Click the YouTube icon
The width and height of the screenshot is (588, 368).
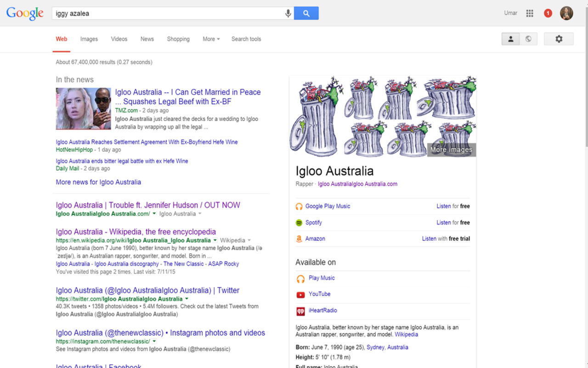[x=300, y=294]
